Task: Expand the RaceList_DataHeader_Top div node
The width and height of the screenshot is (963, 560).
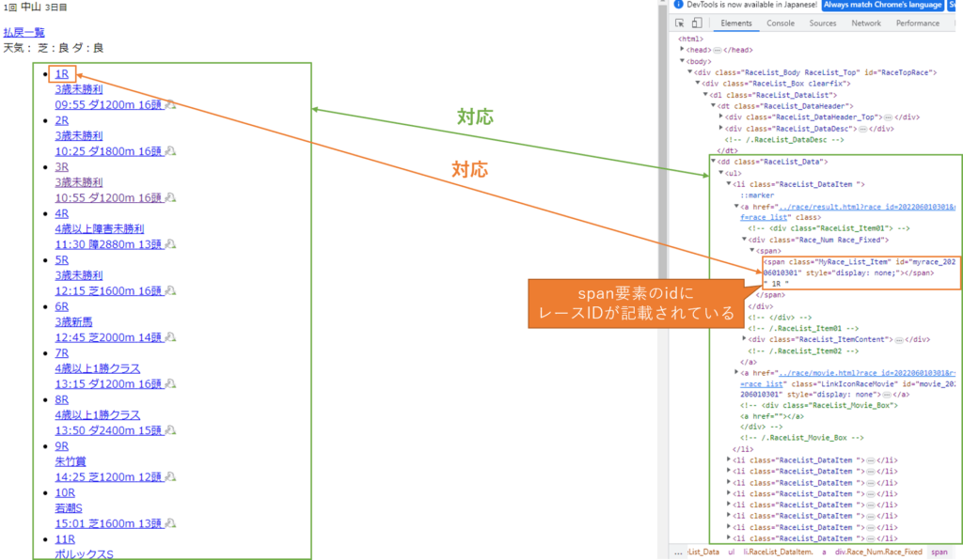Action: tap(721, 117)
